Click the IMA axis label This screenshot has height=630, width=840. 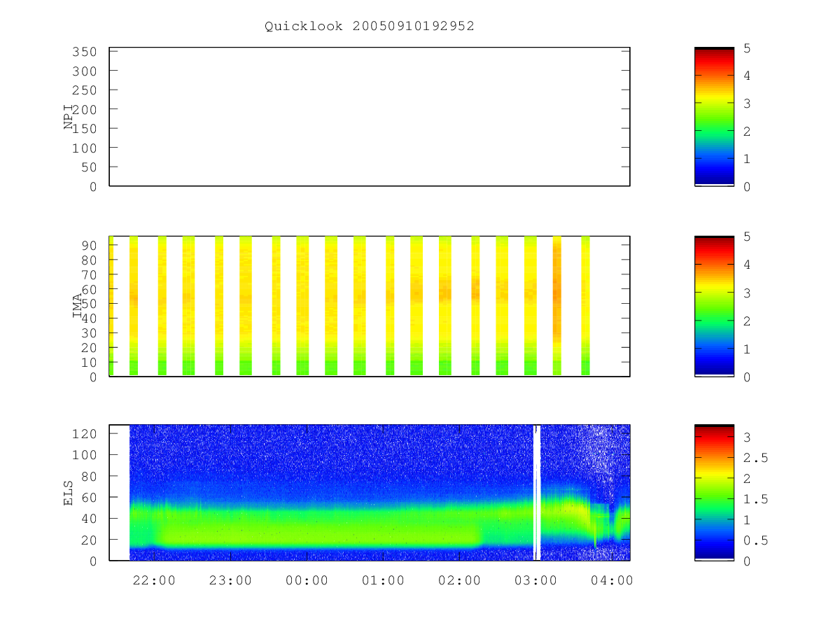click(x=78, y=307)
